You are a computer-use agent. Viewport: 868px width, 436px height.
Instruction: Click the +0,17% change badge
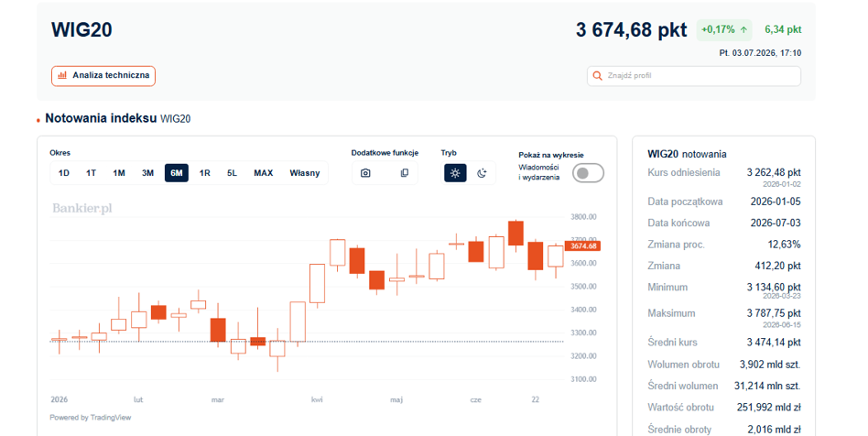coord(724,30)
